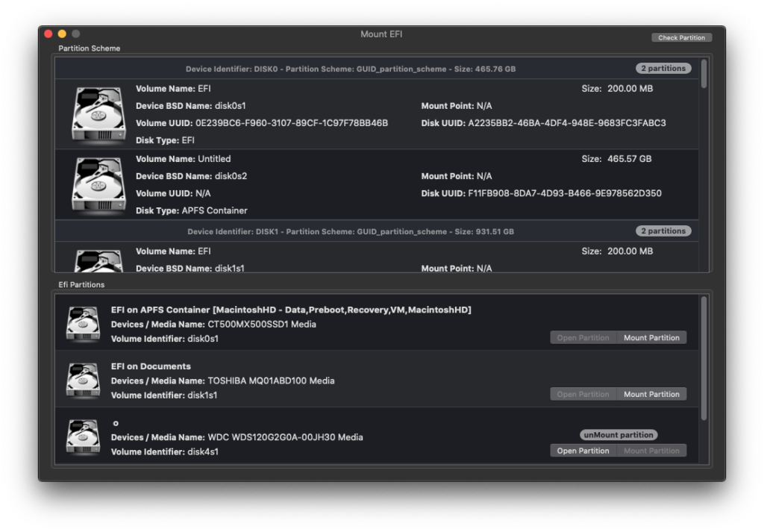This screenshot has width=764, height=532.
Task: Click unMount partition for WDC drive
Action: point(619,435)
